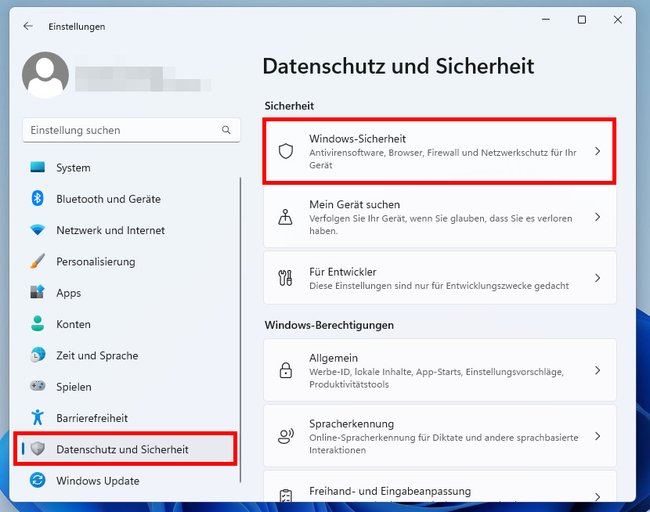
Task: Select Personalisierung in sidebar
Action: pos(126,262)
